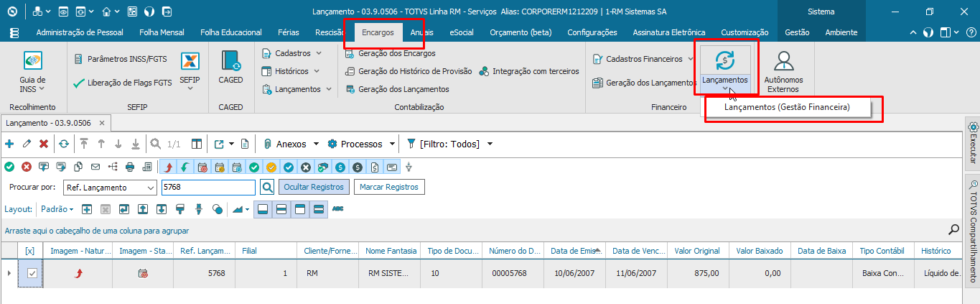Click the pencil edit-record icon

coord(27,144)
